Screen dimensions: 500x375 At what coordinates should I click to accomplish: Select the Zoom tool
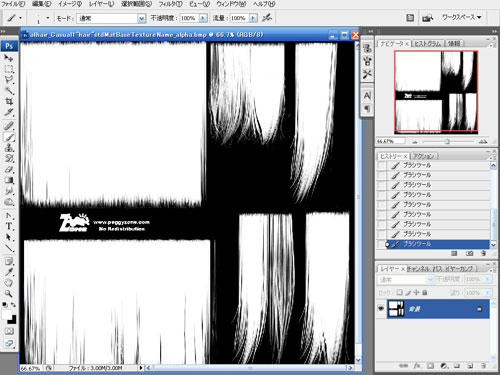(9, 294)
